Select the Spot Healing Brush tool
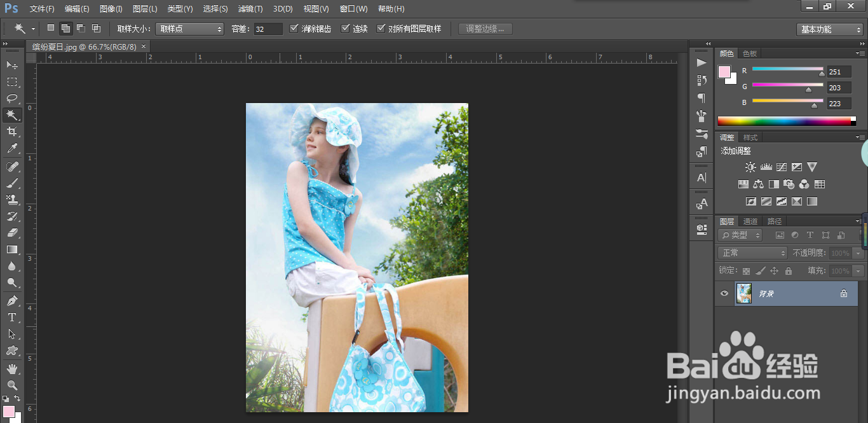Viewport: 868px width, 423px height. click(12, 167)
